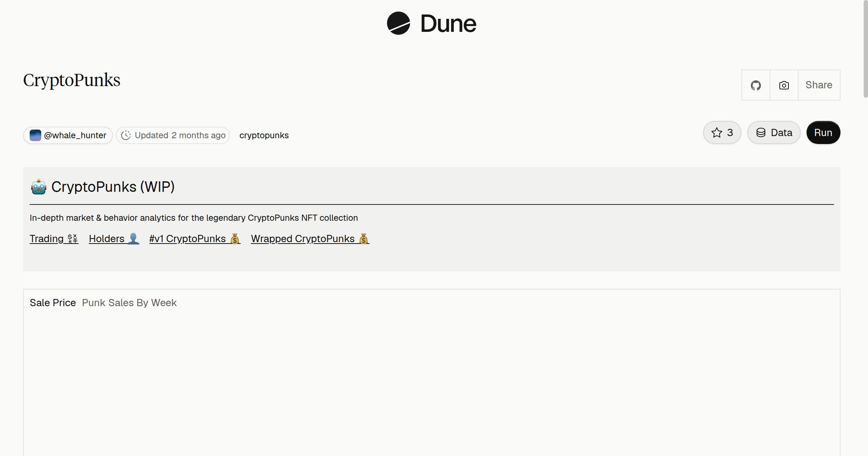Click the In-depth market analytics description text
This screenshot has width=868, height=456.
194,218
